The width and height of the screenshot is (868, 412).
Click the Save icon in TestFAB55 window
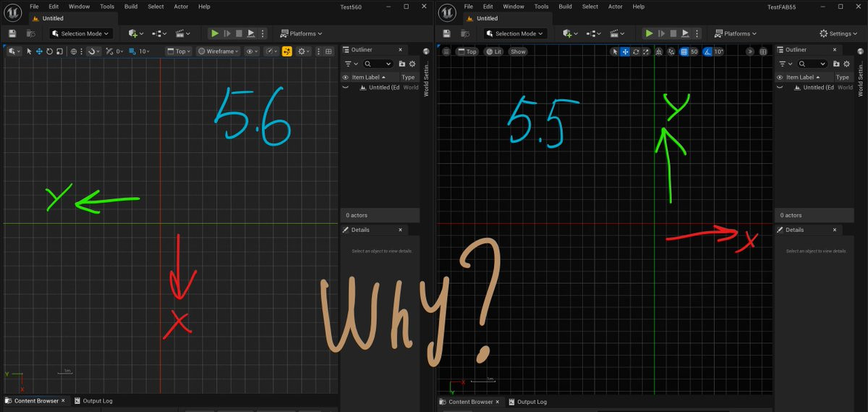coord(446,33)
